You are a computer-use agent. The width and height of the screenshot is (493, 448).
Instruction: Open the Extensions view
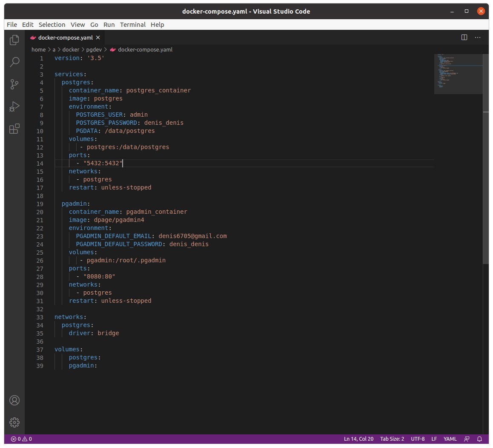coord(14,128)
